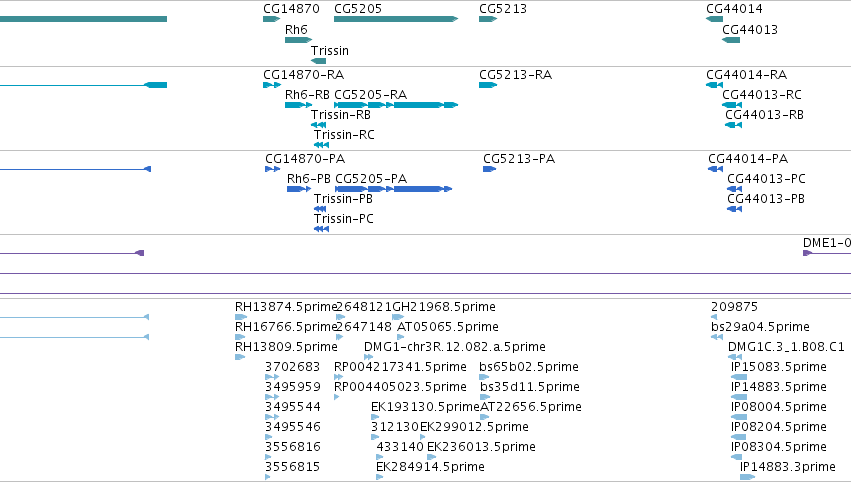Select the Trissin gene label
Viewport: 851px width, 482px height.
330,51
